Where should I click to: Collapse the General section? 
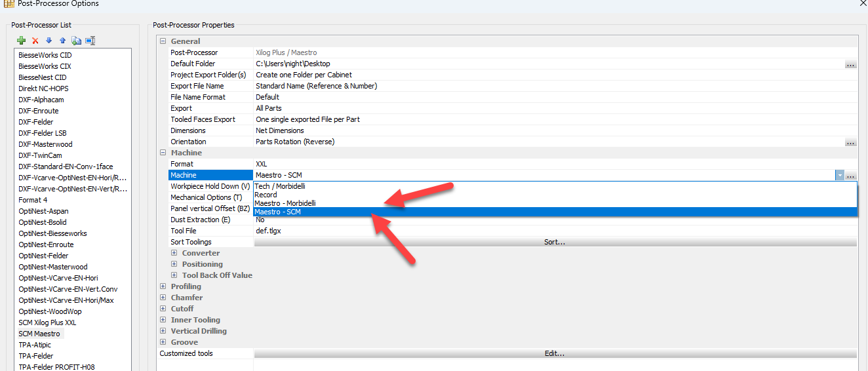click(163, 41)
